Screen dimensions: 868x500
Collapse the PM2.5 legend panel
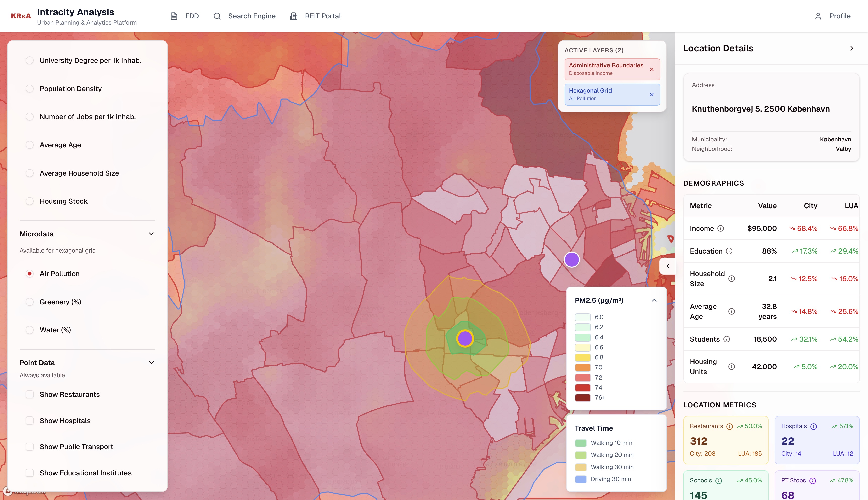click(x=654, y=300)
